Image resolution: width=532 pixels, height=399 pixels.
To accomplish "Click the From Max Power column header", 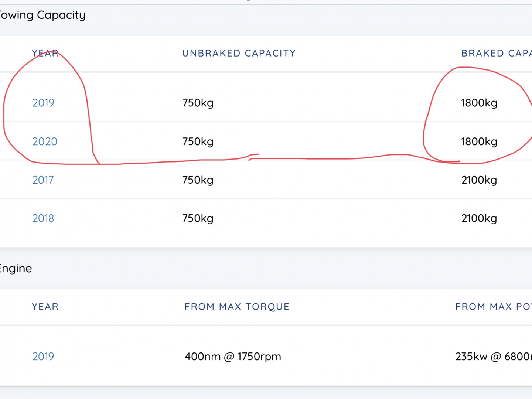I will [x=493, y=307].
